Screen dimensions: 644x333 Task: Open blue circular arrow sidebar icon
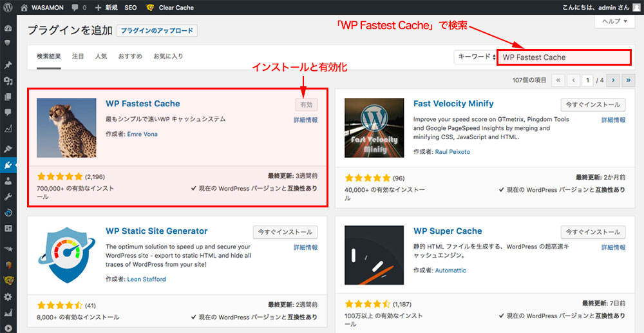point(8,213)
